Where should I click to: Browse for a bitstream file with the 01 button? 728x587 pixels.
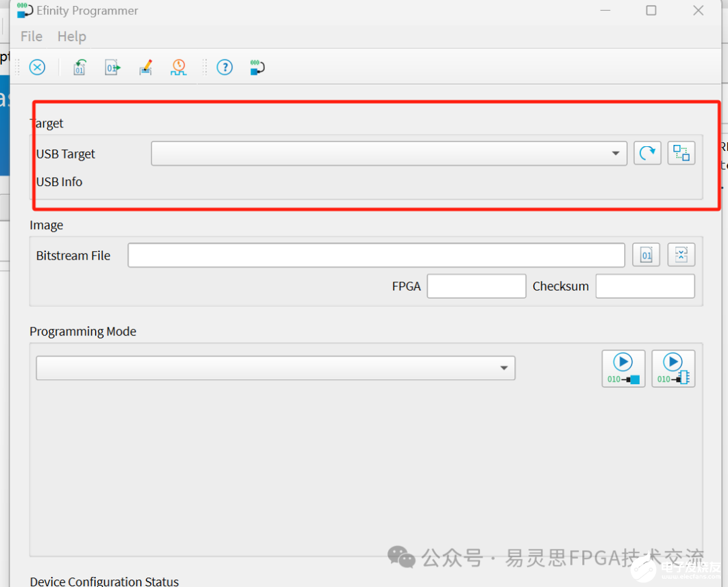646,255
